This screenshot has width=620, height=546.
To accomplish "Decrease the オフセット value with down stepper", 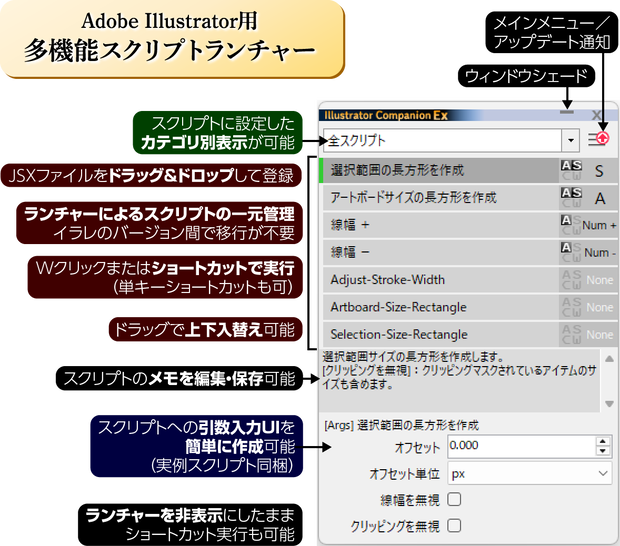I will click(x=603, y=451).
